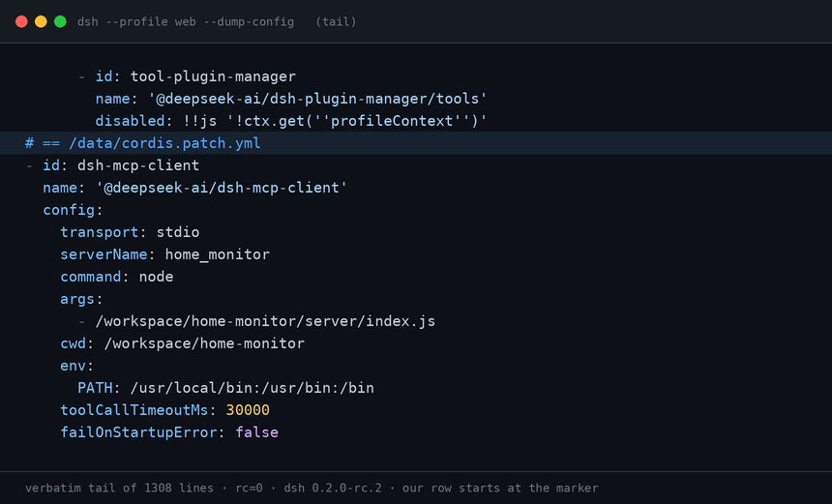Click the red close window button

[21, 21]
